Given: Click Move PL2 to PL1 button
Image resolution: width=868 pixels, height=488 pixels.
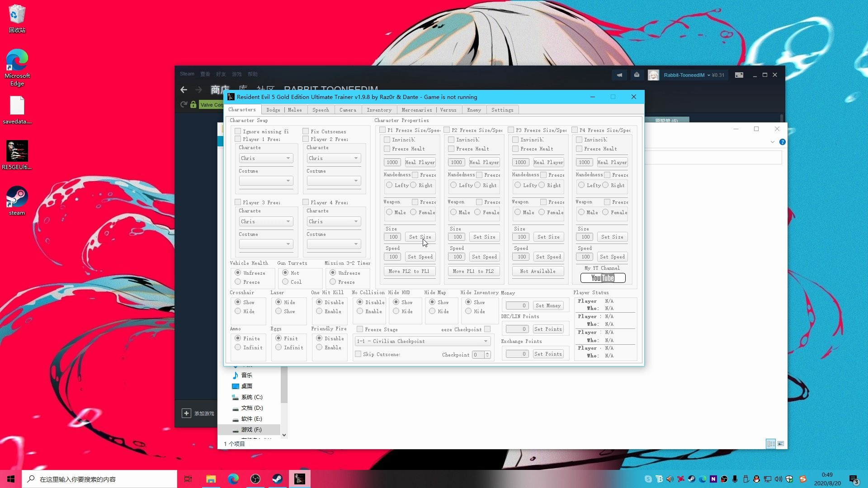Looking at the screenshot, I should point(410,271).
